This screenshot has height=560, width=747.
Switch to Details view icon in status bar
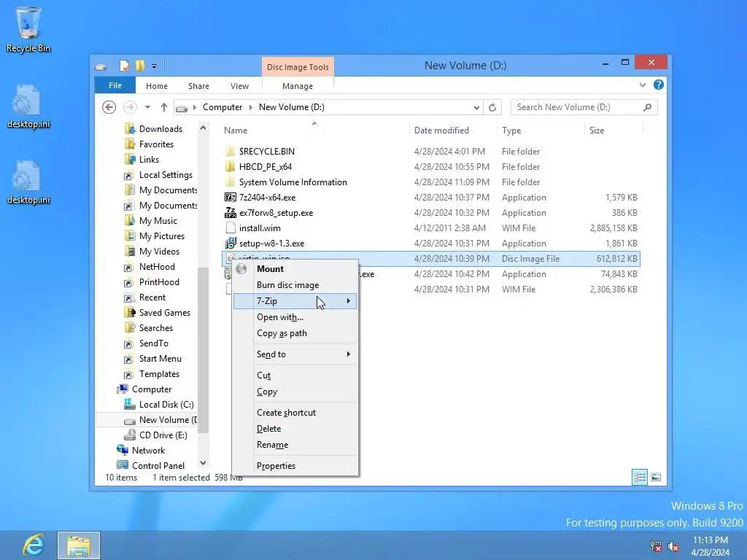pyautogui.click(x=640, y=477)
